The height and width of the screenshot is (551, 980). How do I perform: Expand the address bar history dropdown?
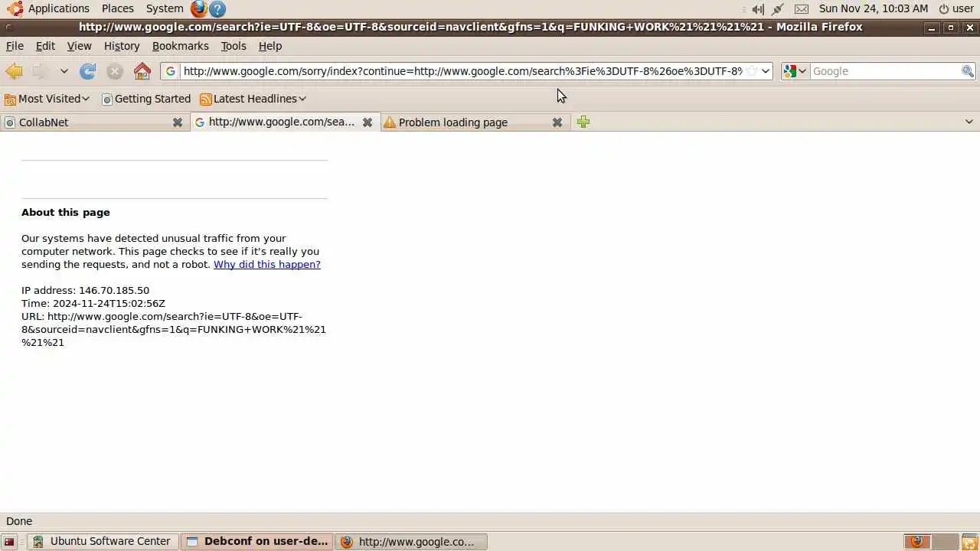[x=765, y=71]
